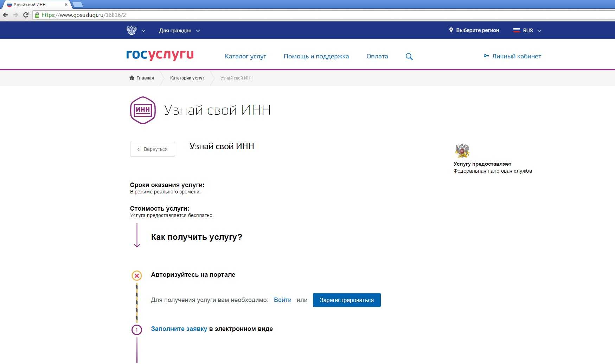The height and width of the screenshot is (364, 615).
Task: Click the key icon near Личный кабинет
Action: [486, 56]
